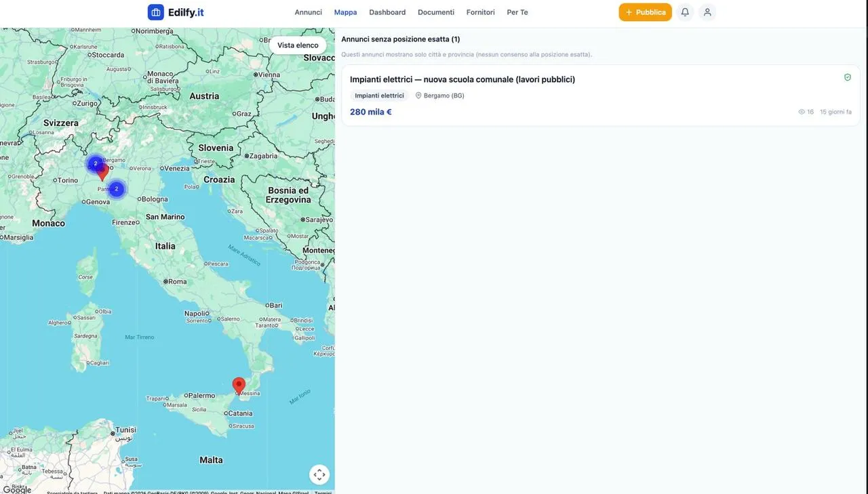This screenshot has height=494, width=868.
Task: Open the cluster of 2 near Parma
Action: [x=117, y=189]
